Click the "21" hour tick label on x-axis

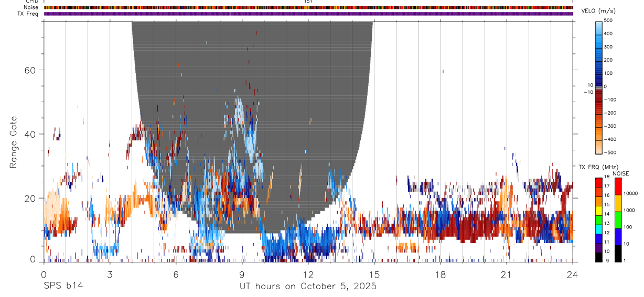[x=506, y=274]
